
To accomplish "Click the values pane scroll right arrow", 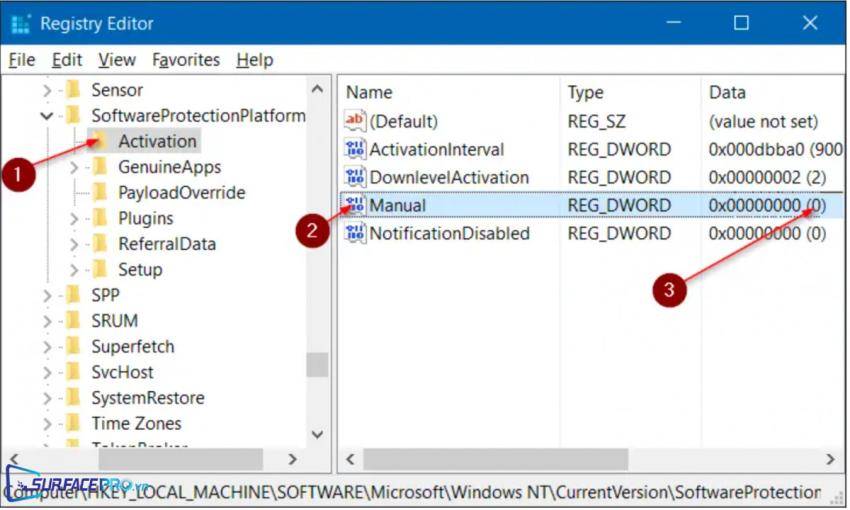I will (x=830, y=459).
